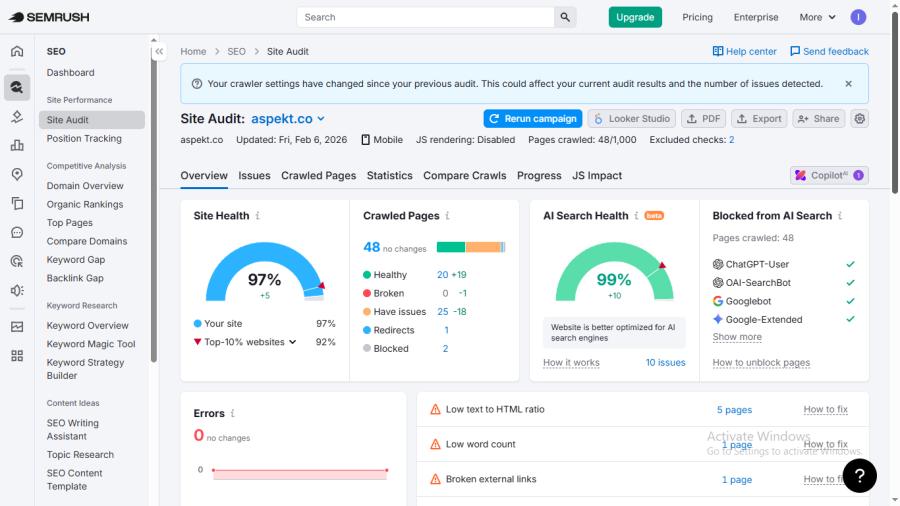Viewport: 900px width, 506px height.
Task: Open Keyword Magic Tool in sidebar
Action: pyautogui.click(x=91, y=344)
